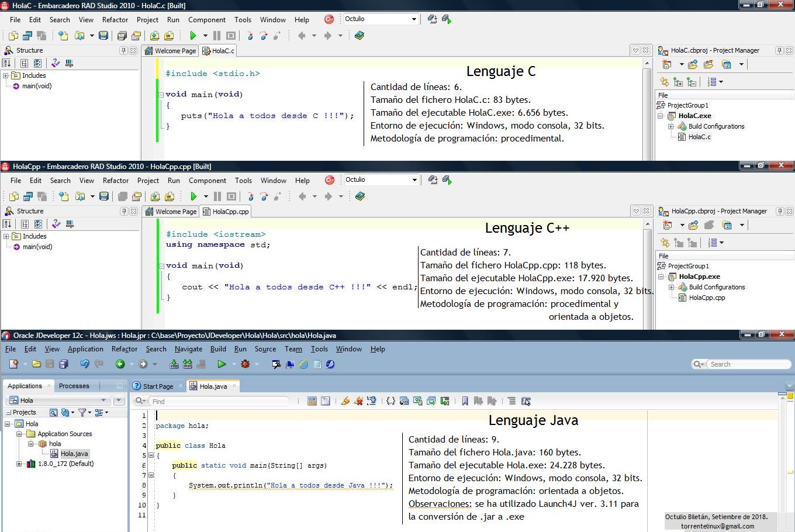The height and width of the screenshot is (532, 795).
Task: Select HolaC.c in the Project Manager tree
Action: [699, 137]
